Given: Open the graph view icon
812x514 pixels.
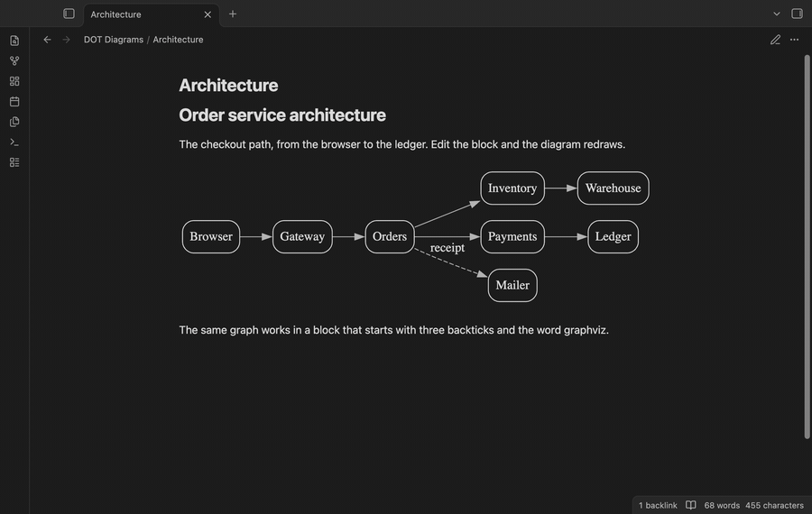Looking at the screenshot, I should point(14,61).
